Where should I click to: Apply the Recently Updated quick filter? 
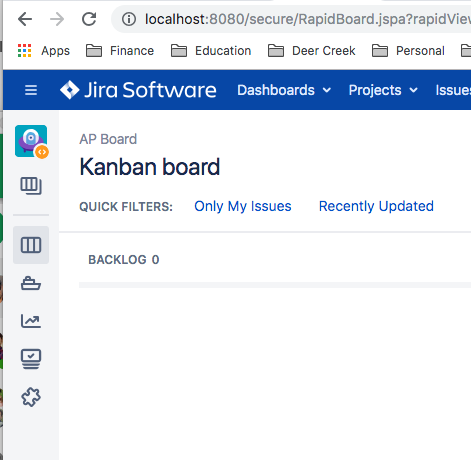tap(376, 206)
